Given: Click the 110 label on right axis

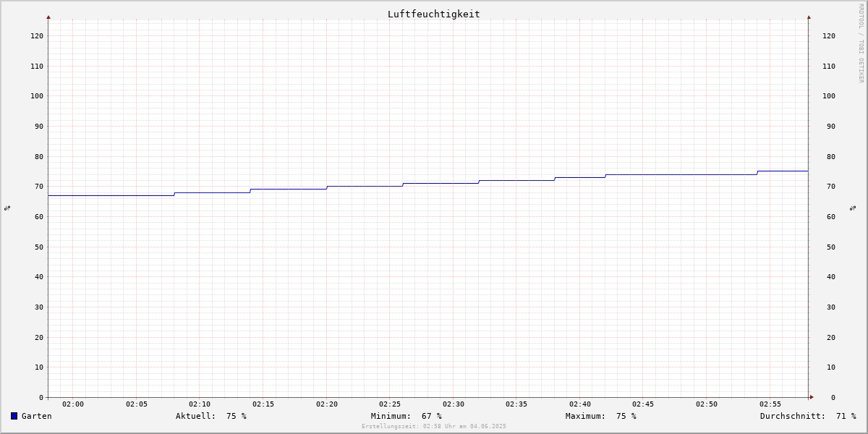Looking at the screenshot, I should pyautogui.click(x=829, y=67).
